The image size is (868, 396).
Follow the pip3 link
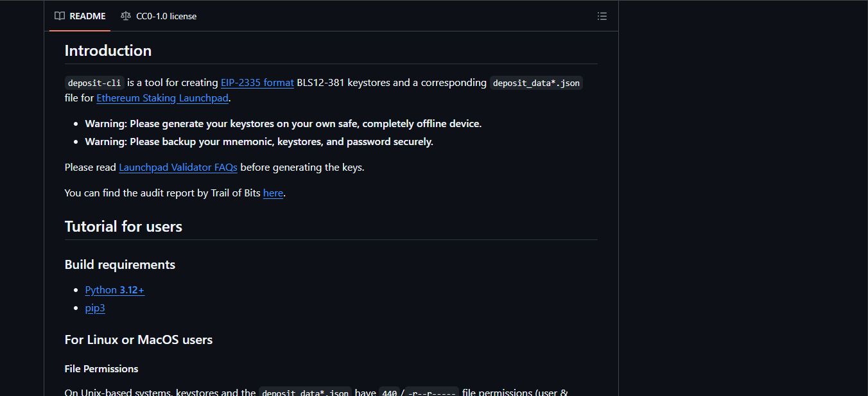click(94, 308)
